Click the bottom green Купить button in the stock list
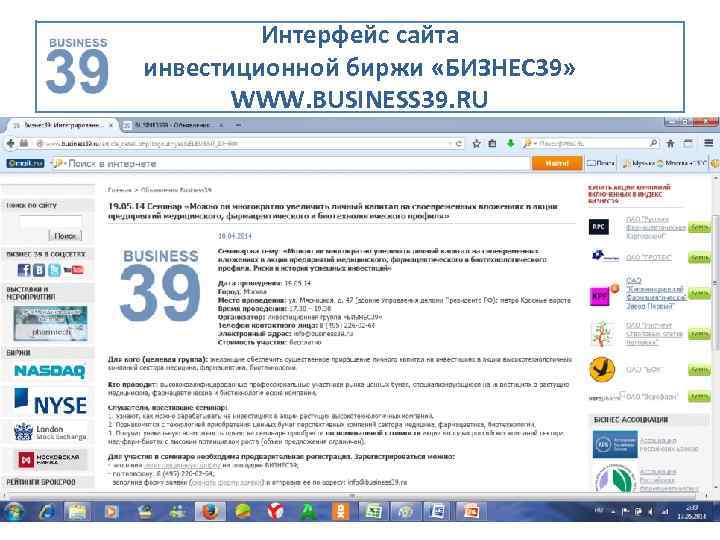The width and height of the screenshot is (720, 540). pyautogui.click(x=699, y=396)
